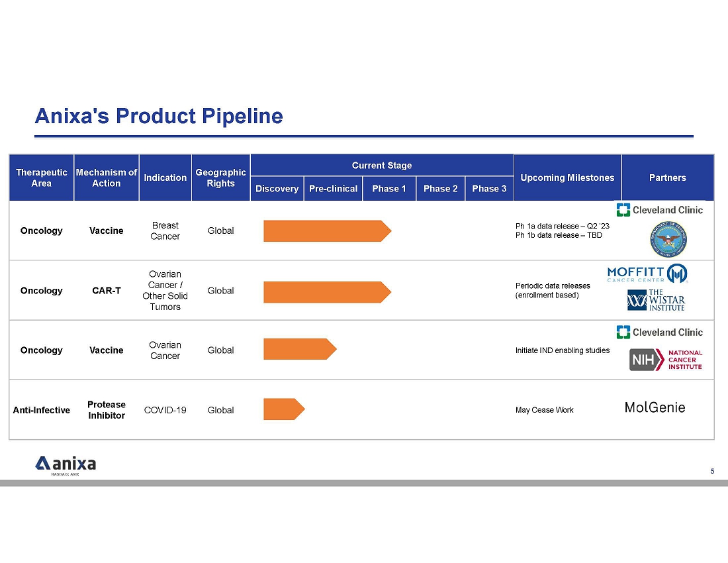Click the Phase 1 column header

(389, 189)
